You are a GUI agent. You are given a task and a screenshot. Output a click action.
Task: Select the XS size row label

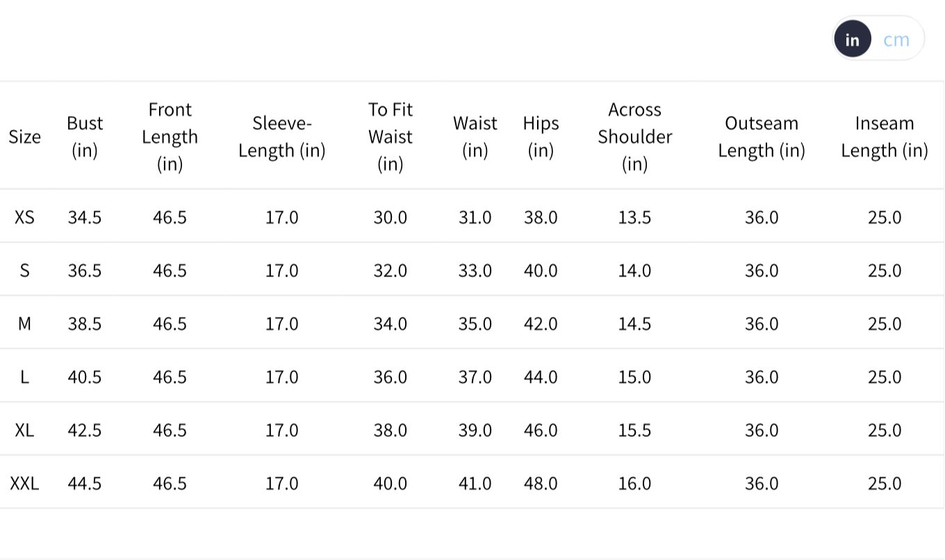24,217
